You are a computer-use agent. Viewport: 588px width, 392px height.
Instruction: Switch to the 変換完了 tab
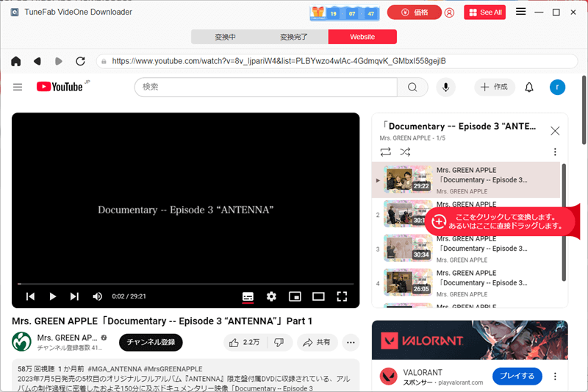tap(293, 37)
